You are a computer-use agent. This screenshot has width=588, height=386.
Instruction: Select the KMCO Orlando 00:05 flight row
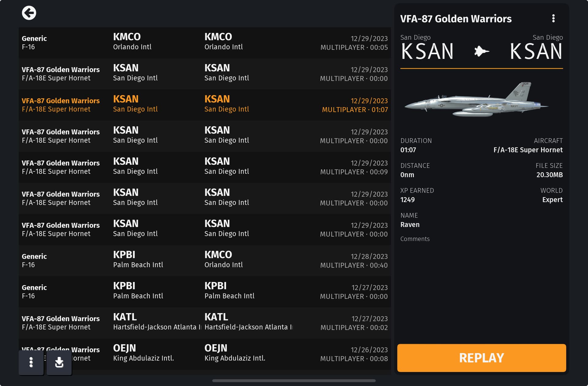[205, 43]
